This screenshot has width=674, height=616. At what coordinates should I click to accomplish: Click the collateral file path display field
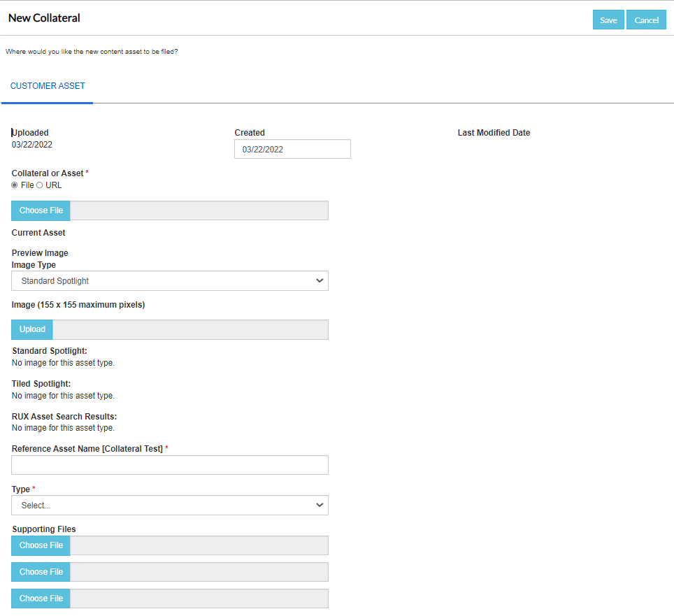199,210
